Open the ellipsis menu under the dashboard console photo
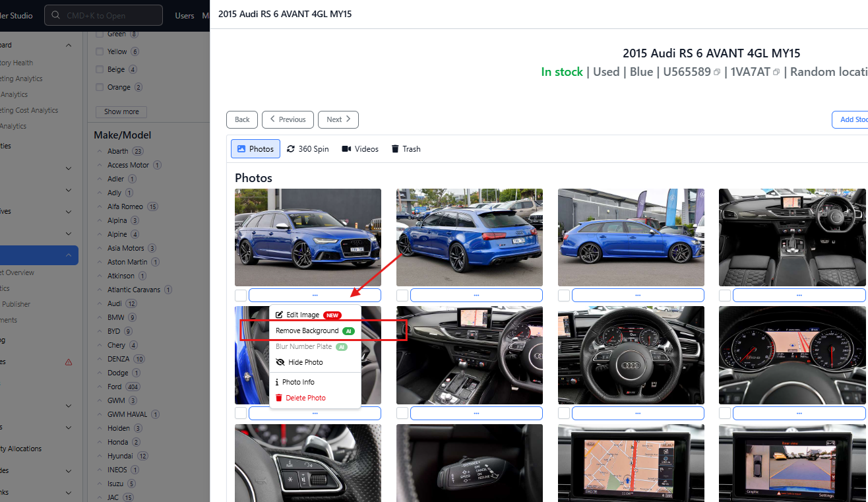This screenshot has width=868, height=502. [476, 413]
